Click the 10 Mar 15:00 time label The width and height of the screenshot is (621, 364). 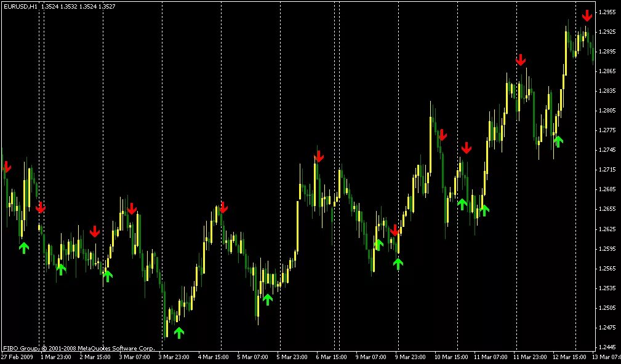click(451, 357)
